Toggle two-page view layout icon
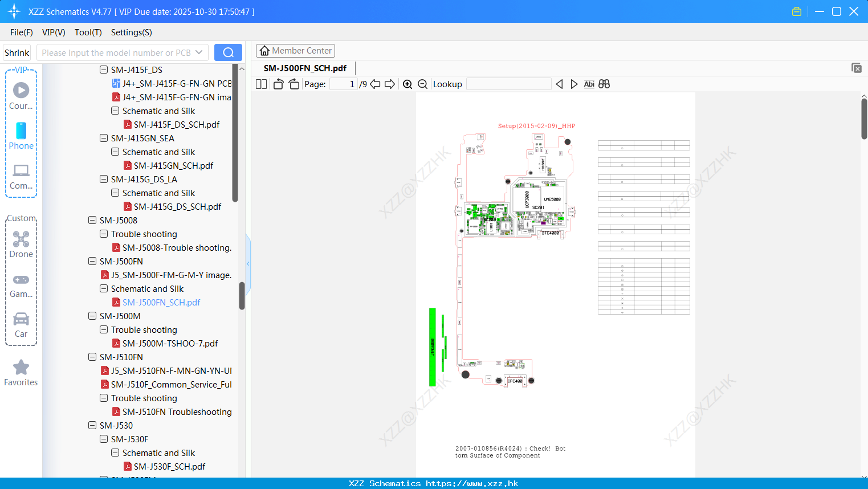868x489 pixels. [261, 84]
